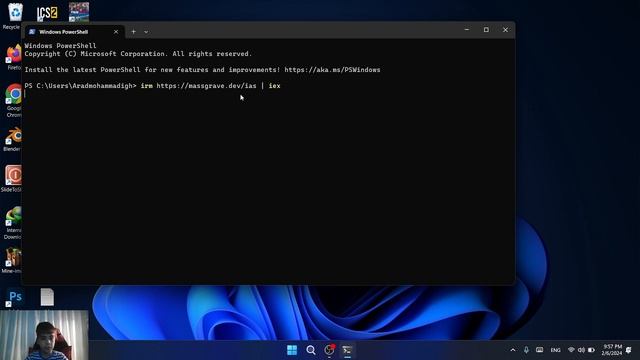The width and height of the screenshot is (640, 360).
Task: Switch the ENG input language
Action: tap(556, 350)
